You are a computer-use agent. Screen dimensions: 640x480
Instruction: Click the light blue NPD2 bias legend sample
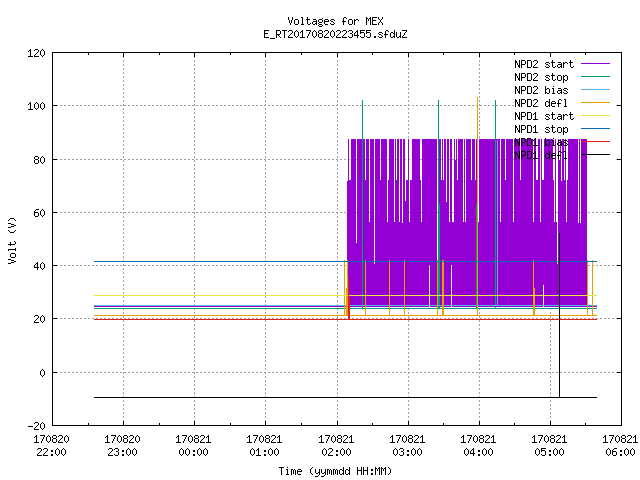pos(596,89)
